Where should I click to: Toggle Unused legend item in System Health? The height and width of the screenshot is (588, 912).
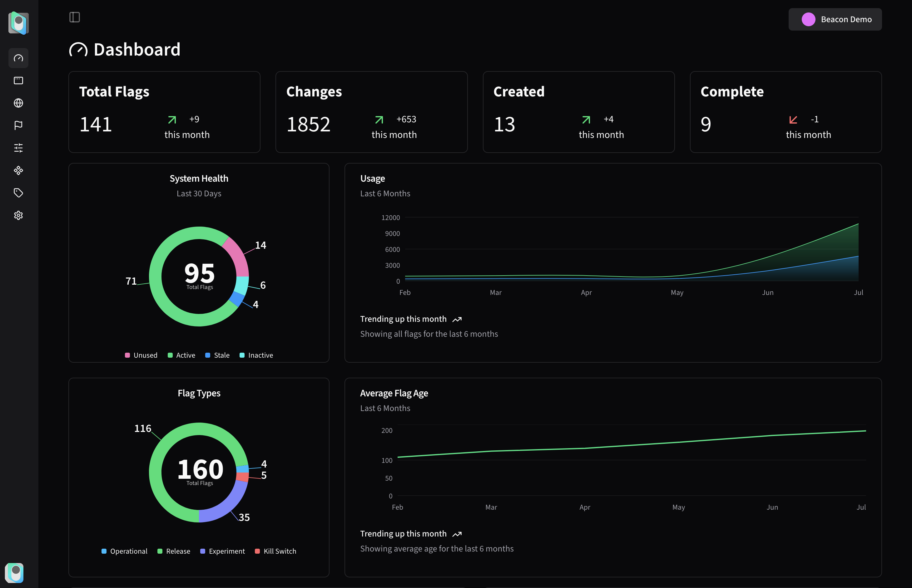tap(141, 355)
